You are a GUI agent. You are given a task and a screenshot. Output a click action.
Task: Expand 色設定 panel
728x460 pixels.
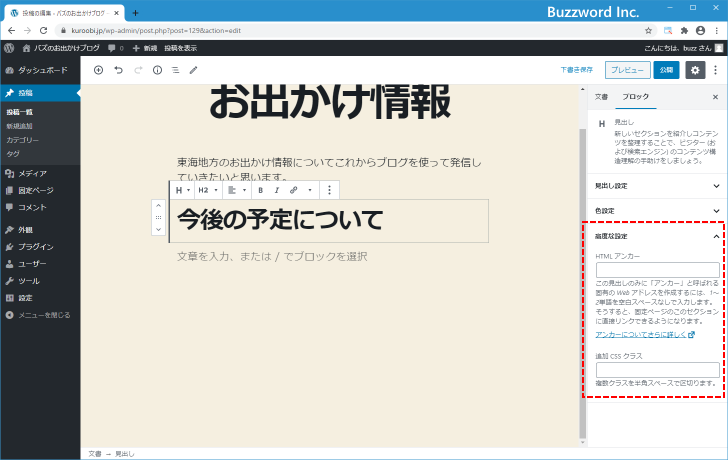pos(657,211)
